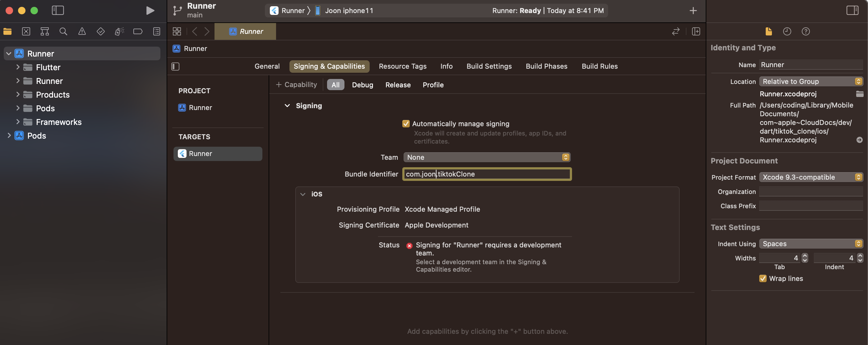The width and height of the screenshot is (868, 345).
Task: Open the Quick Help inspector icon
Action: pos(805,31)
